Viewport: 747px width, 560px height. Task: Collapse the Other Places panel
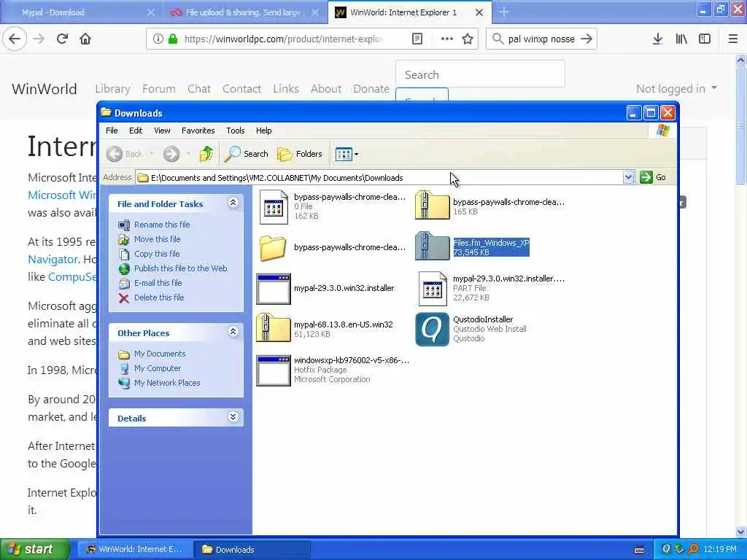(233, 332)
